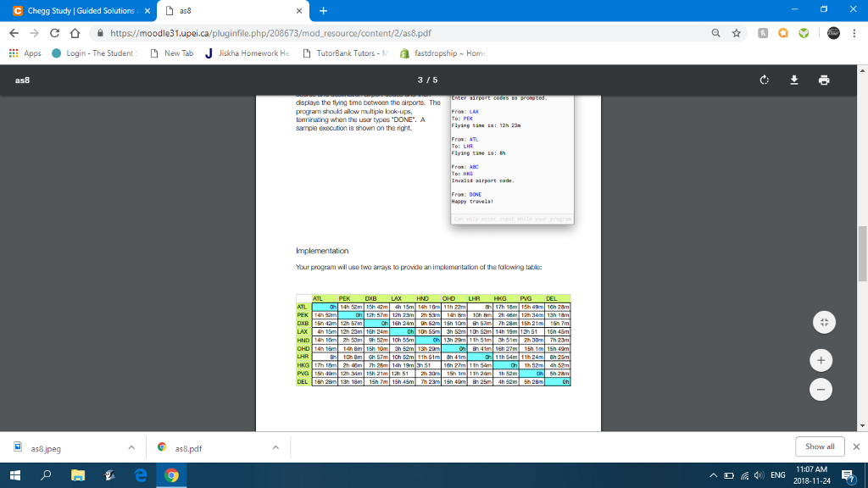Open TutorBank Tutors bookmark
The width and height of the screenshot is (868, 488).
coord(346,53)
